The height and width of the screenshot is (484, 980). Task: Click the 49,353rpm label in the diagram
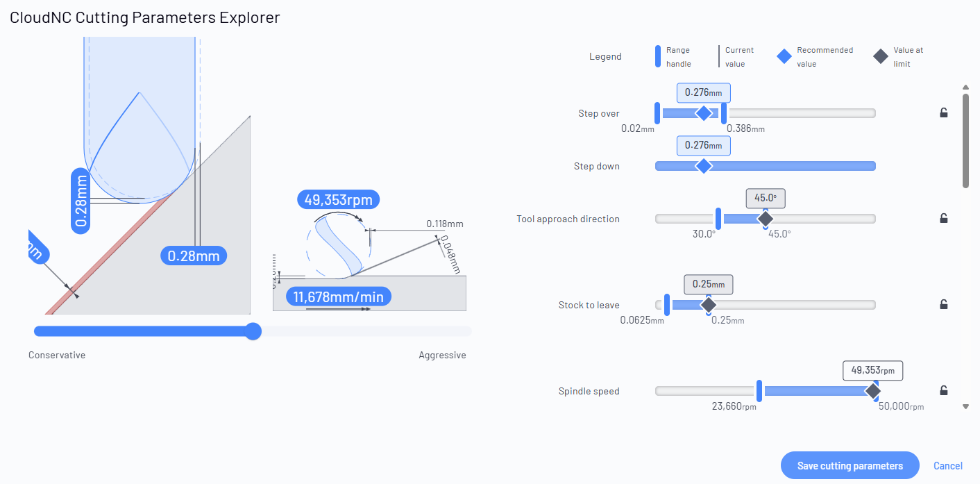[x=339, y=200]
